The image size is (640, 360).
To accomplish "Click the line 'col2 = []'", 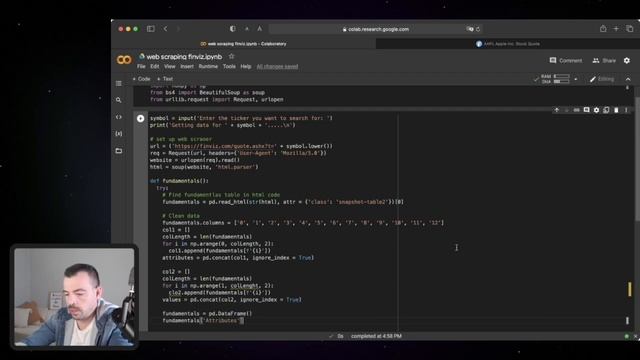I will point(176,271).
